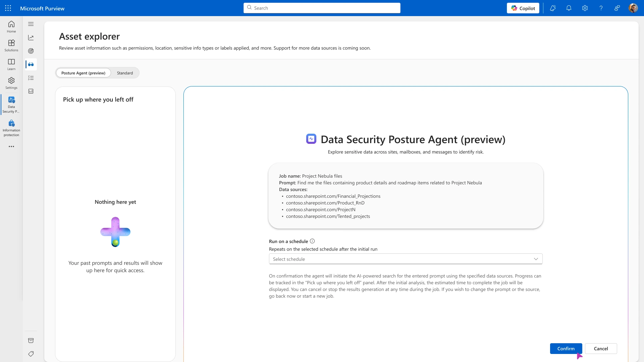
Task: Open the header settings gear icon
Action: point(585,8)
